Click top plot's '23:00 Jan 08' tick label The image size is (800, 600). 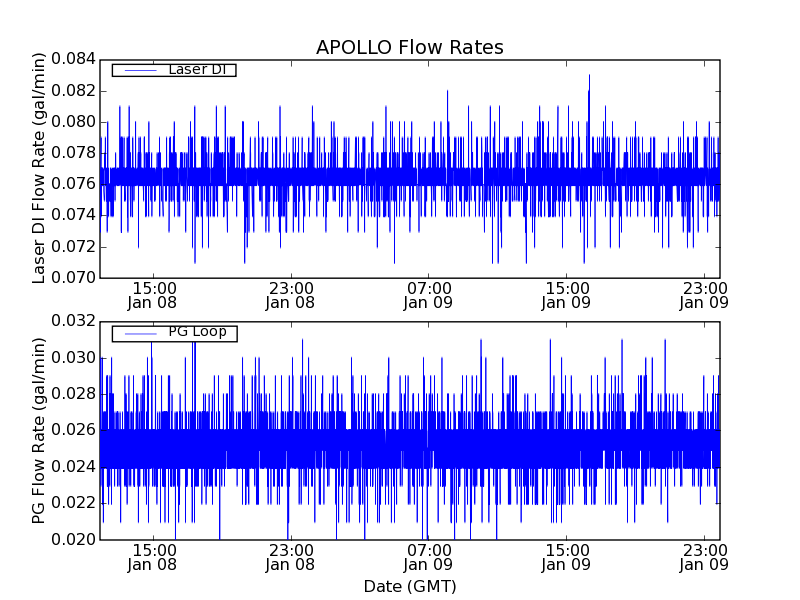(x=291, y=295)
